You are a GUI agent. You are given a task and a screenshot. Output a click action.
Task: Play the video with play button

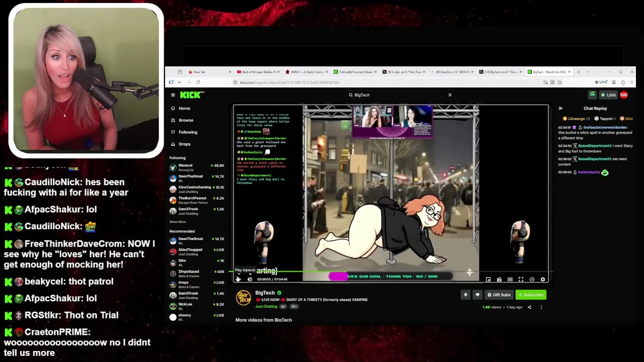point(238,279)
